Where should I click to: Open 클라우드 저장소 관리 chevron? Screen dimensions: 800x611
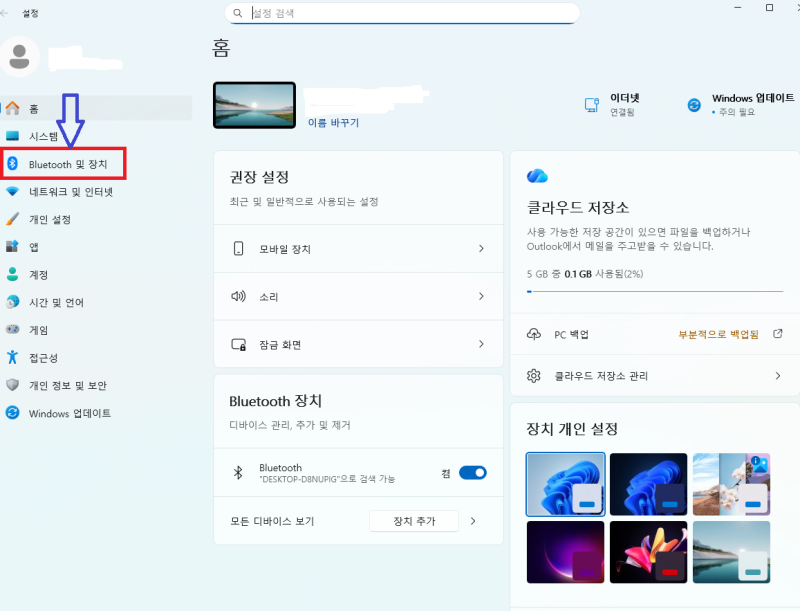pos(778,376)
